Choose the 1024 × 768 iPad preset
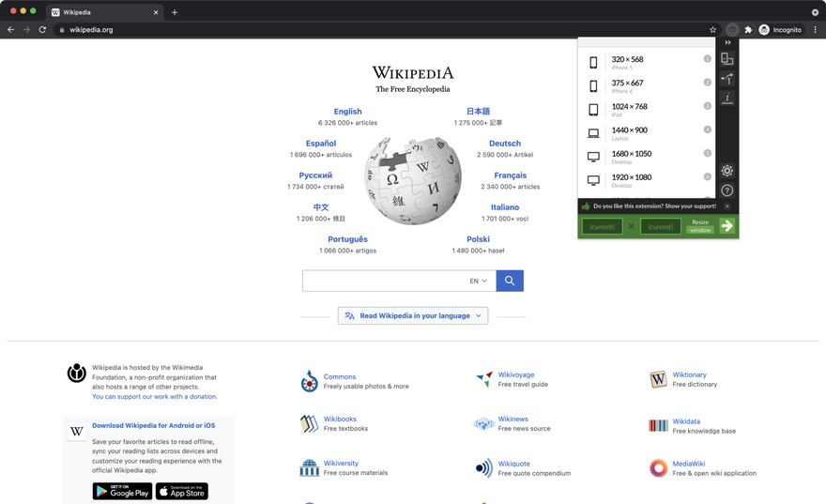The image size is (826, 504). point(647,110)
